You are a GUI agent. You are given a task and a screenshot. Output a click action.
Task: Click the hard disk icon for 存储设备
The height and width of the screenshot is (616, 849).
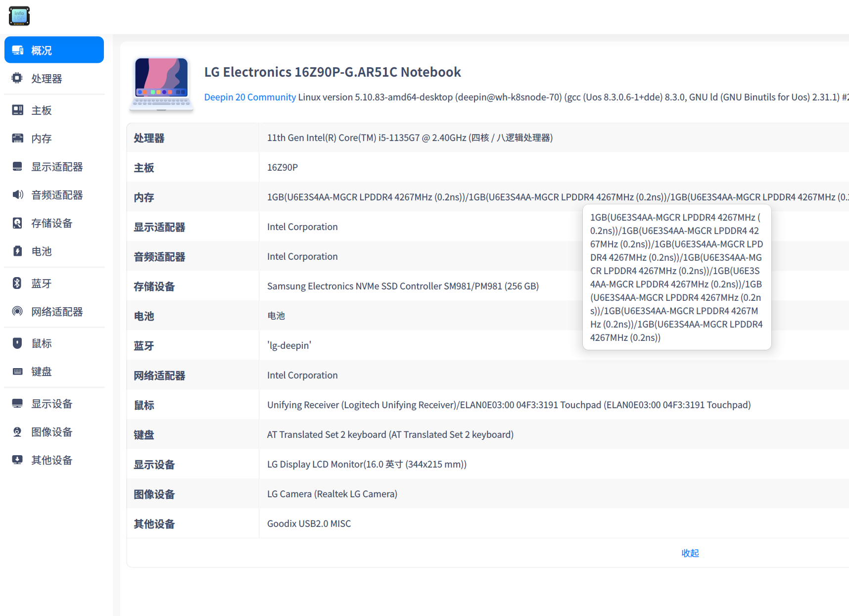tap(18, 223)
